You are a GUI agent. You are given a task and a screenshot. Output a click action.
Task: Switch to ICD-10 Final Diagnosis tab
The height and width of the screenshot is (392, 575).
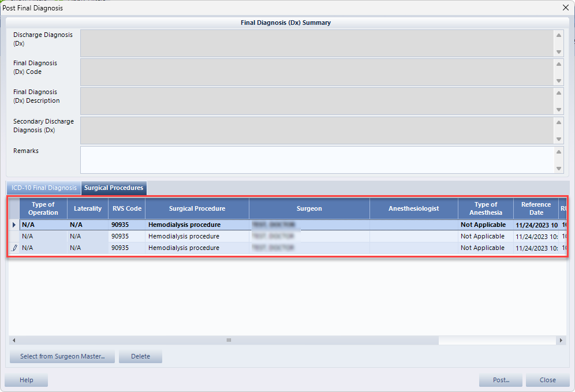click(x=44, y=188)
